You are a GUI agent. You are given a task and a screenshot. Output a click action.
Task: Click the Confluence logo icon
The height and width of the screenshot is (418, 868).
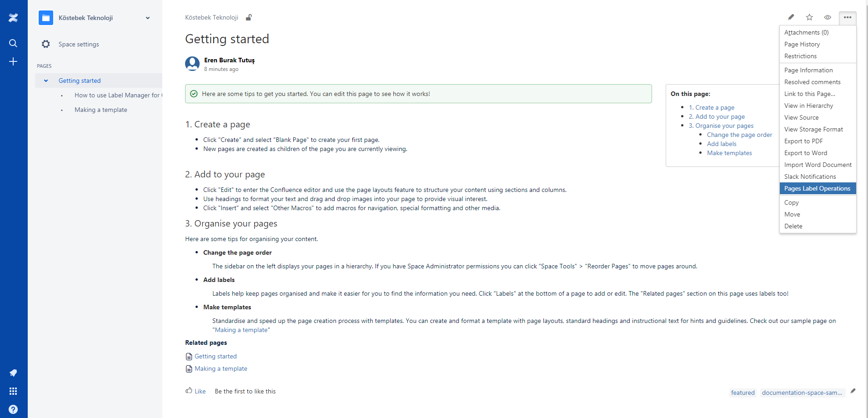13,18
